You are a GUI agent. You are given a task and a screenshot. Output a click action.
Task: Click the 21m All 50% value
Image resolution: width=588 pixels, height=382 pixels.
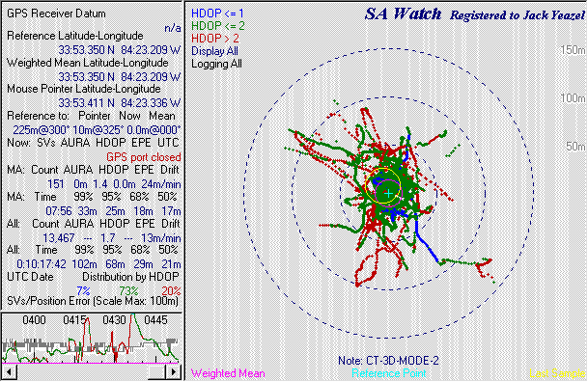click(x=171, y=264)
